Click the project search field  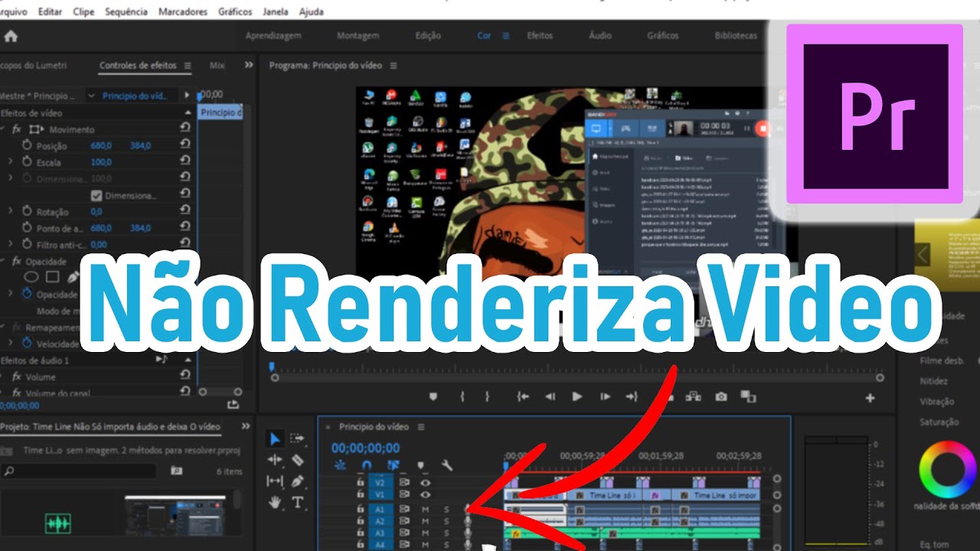click(x=79, y=471)
